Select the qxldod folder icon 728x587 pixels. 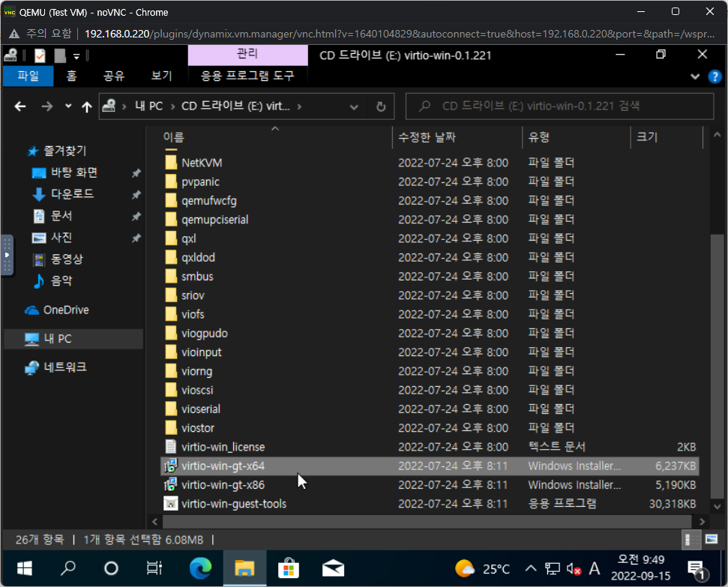(x=171, y=257)
